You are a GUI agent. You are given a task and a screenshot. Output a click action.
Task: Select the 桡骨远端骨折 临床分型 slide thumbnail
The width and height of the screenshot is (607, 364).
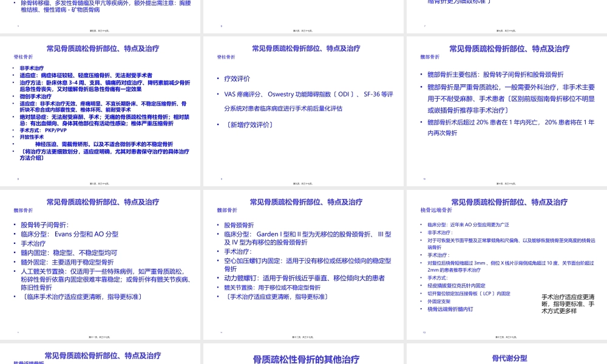(x=507, y=265)
